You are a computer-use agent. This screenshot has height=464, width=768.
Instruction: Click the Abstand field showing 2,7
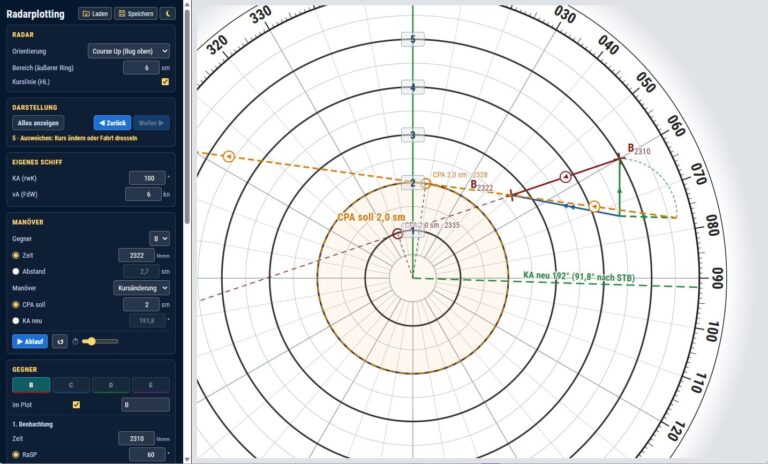141,271
